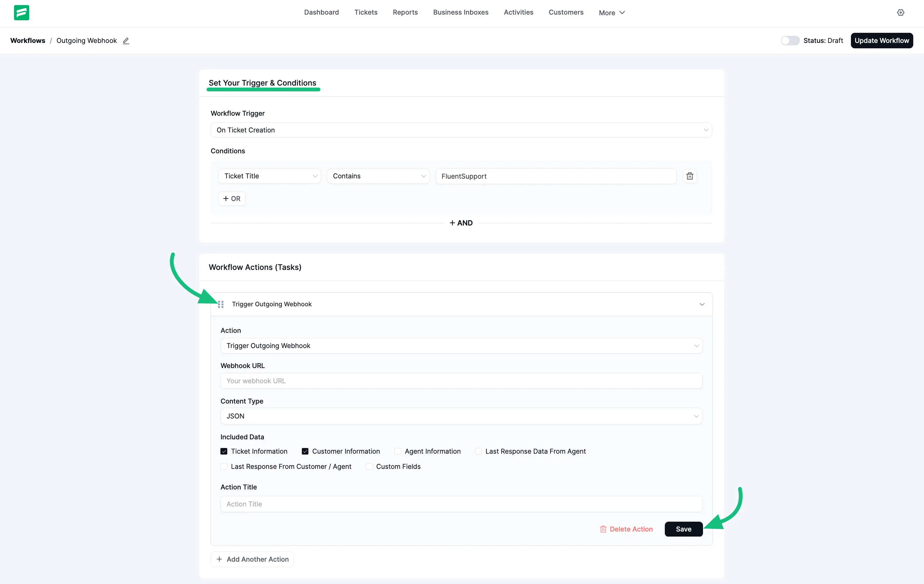Uncheck the Ticket Information checkbox
The image size is (924, 584).
224,451
